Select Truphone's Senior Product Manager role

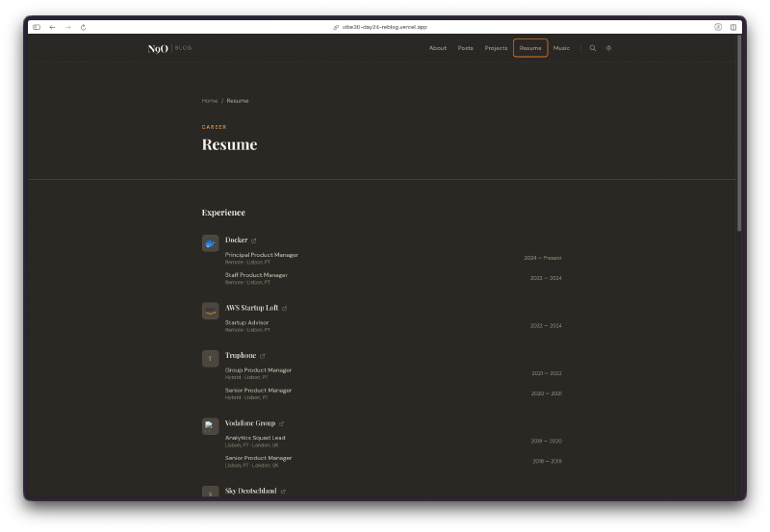click(258, 391)
